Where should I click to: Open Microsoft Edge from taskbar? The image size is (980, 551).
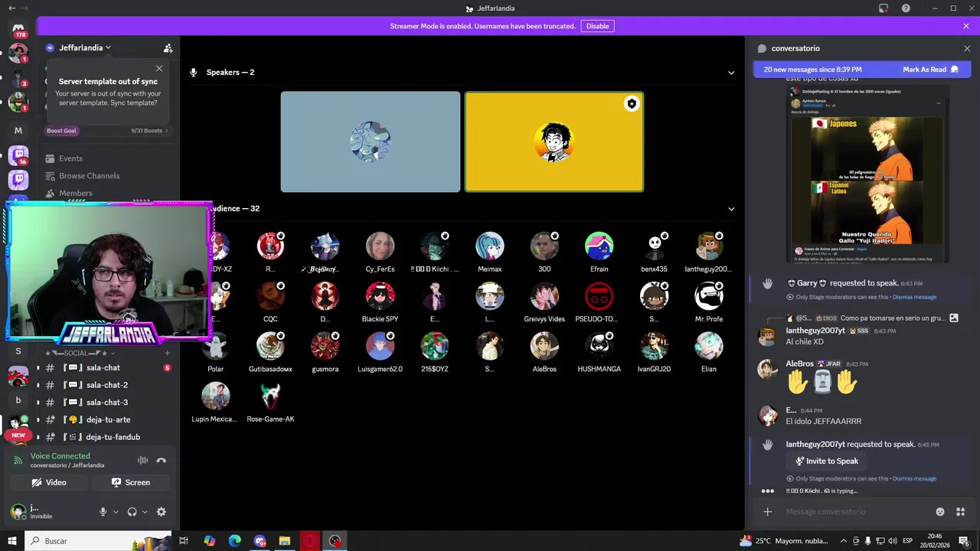234,541
